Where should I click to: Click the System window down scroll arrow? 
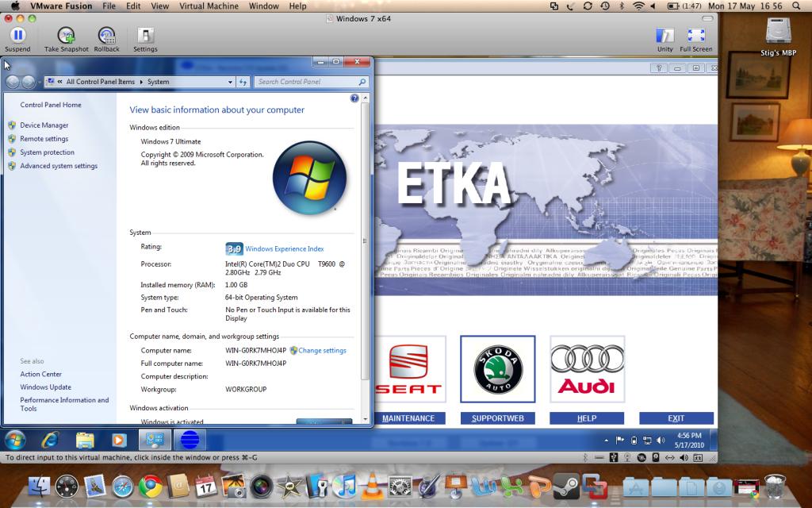(x=365, y=419)
